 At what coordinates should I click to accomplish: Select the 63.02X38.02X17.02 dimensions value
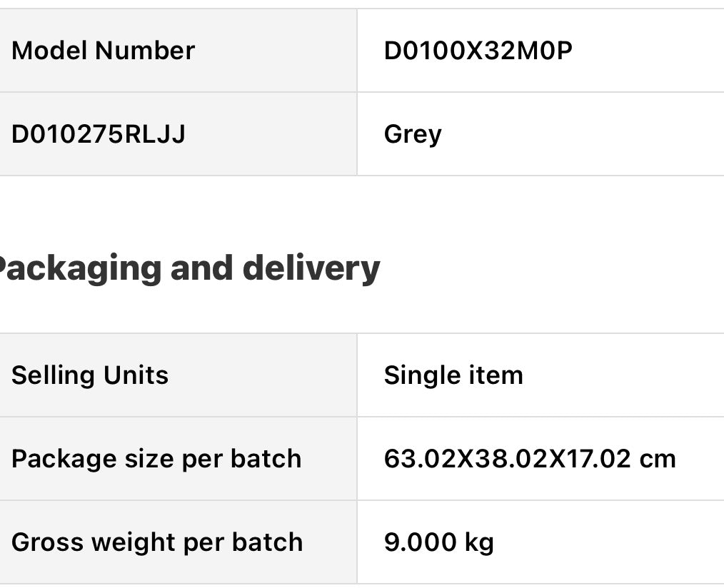[x=508, y=458]
